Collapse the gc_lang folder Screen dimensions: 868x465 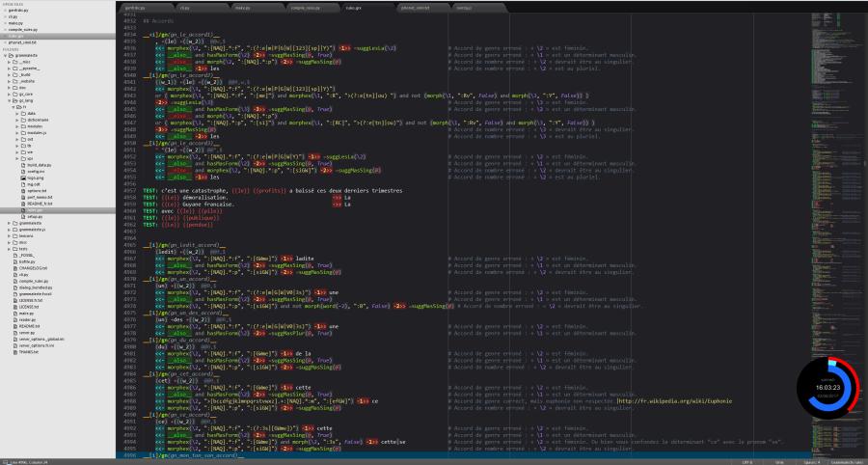(x=10, y=100)
